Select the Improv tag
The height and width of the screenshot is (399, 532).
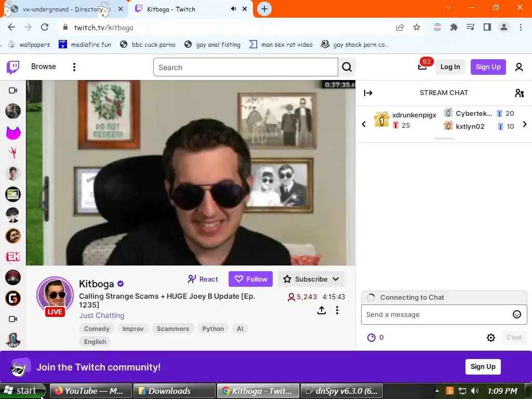133,329
